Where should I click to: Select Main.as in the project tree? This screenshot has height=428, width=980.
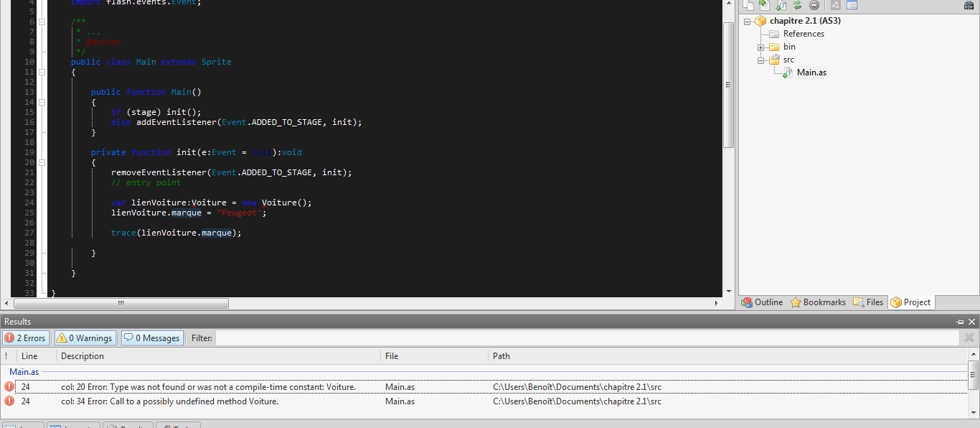coord(811,73)
